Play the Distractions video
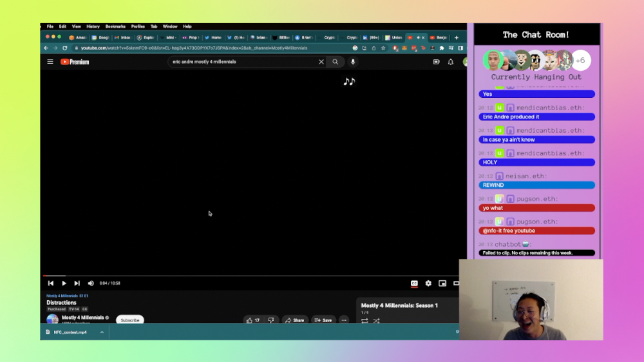Screen dimensions: 644x362 (x=64, y=283)
